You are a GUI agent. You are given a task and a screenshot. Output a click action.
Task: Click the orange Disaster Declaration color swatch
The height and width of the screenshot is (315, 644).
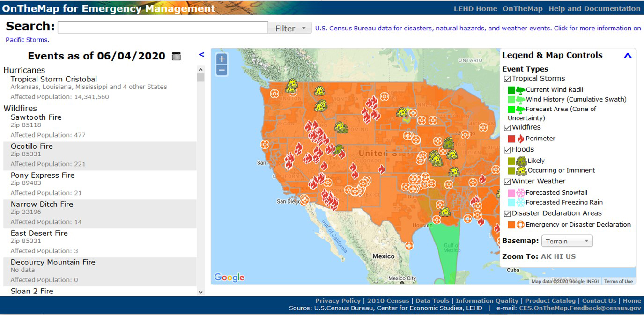point(511,225)
